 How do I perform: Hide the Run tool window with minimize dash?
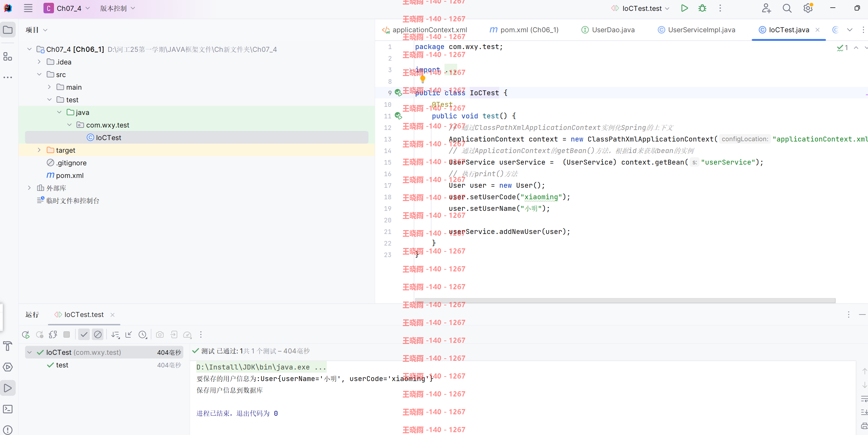coord(862,315)
